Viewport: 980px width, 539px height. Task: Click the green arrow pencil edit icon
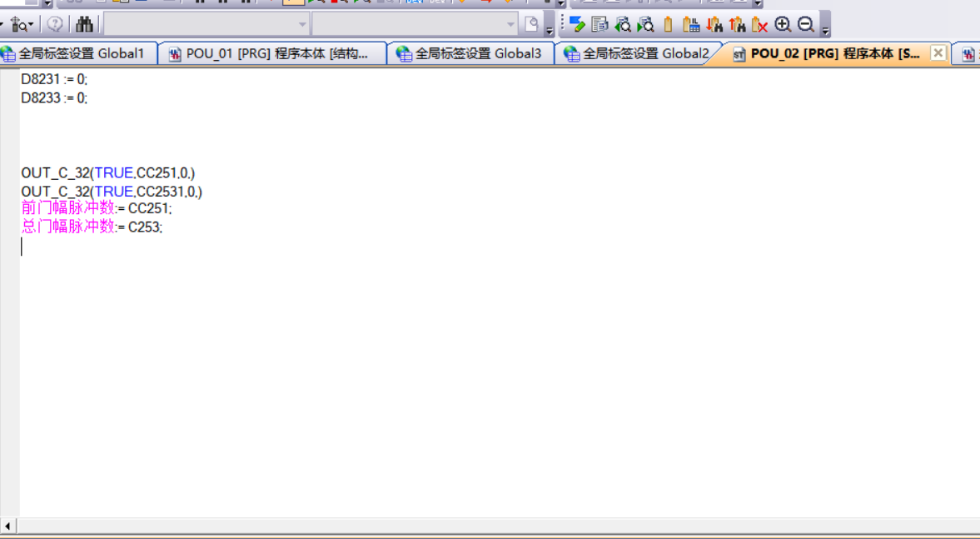pyautogui.click(x=577, y=24)
